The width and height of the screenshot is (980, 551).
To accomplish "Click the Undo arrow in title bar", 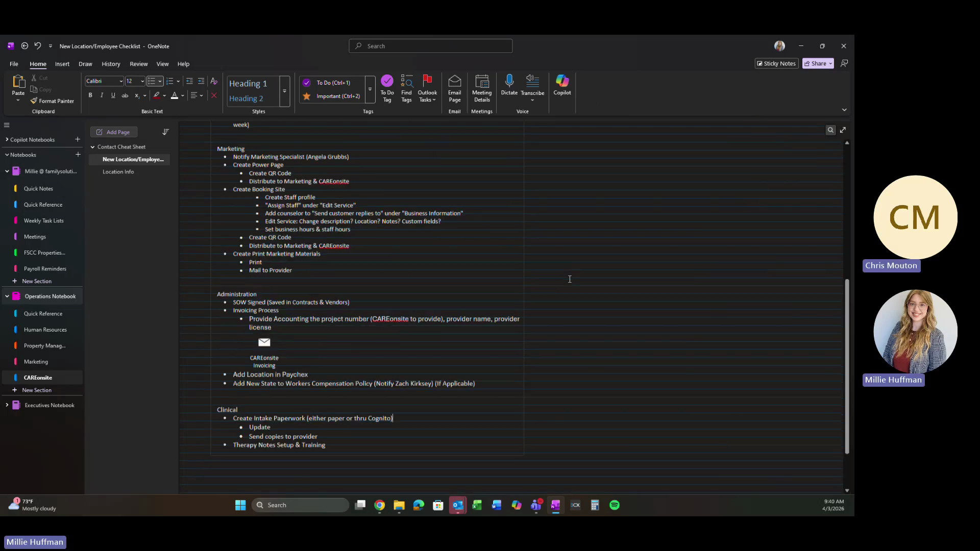I will (38, 46).
